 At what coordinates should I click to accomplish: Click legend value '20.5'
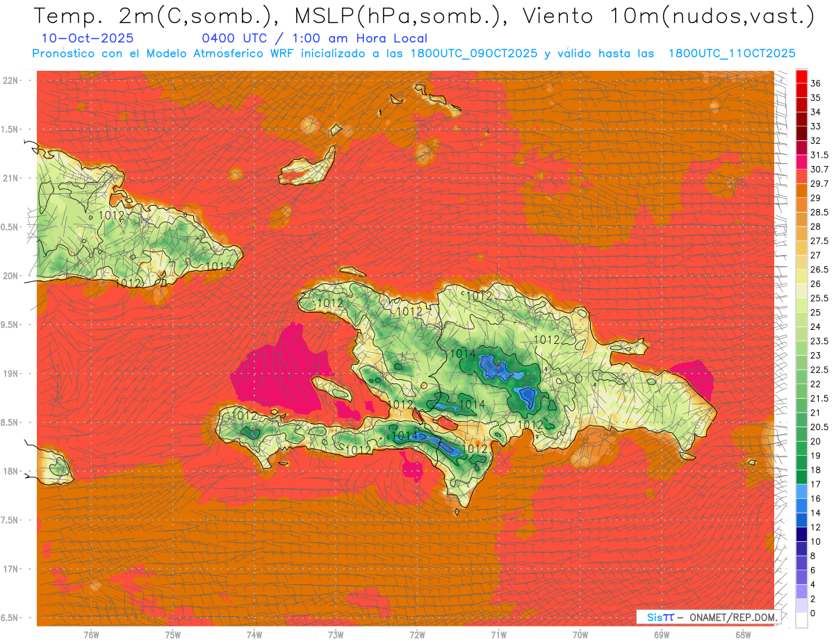(819, 427)
